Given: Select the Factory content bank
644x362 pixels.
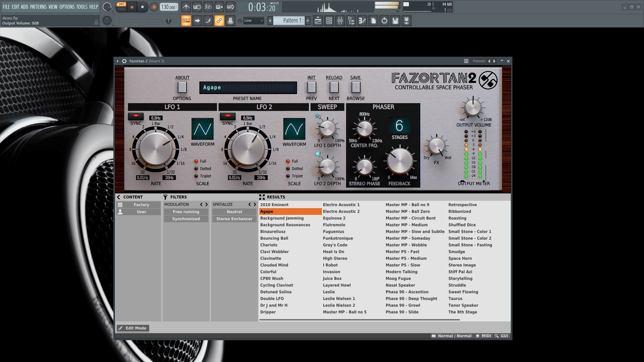Looking at the screenshot, I should [x=139, y=205].
